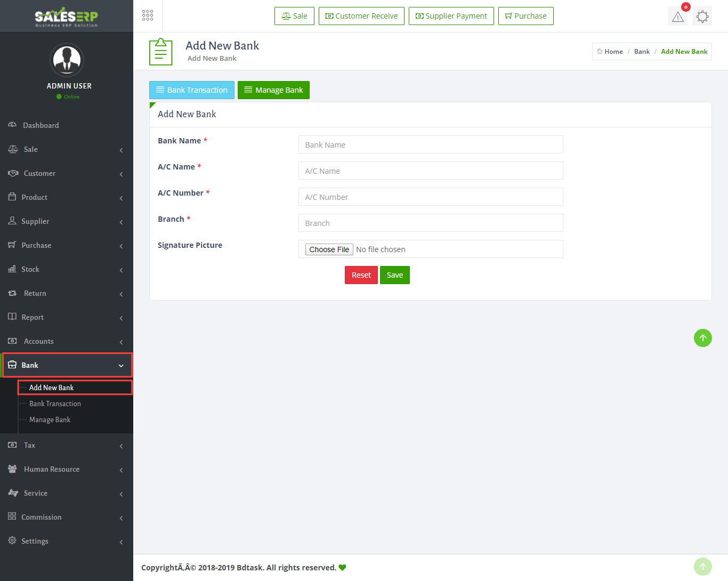Image resolution: width=728 pixels, height=581 pixels.
Task: Open Bank Transaction submenu item
Action: click(55, 404)
